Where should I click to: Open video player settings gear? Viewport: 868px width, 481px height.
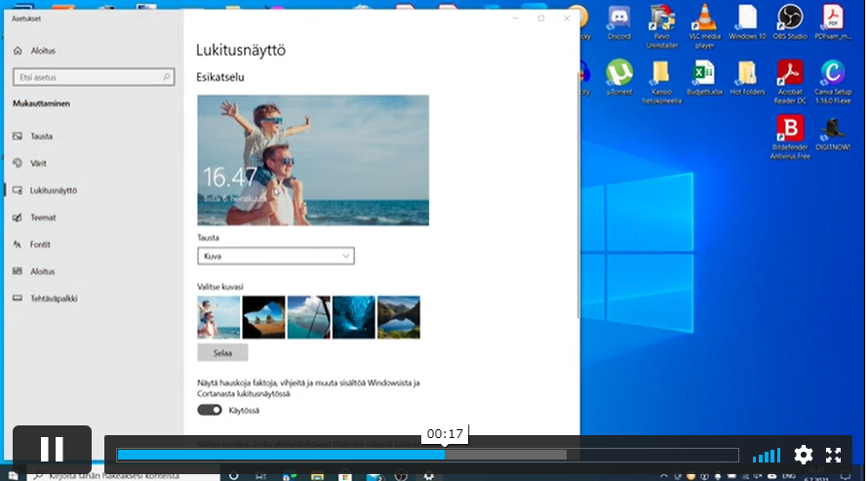click(803, 455)
